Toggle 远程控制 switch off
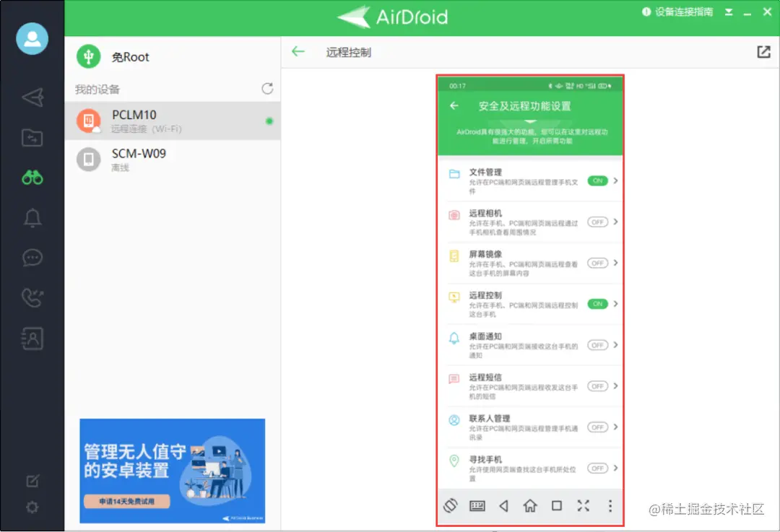780x532 pixels. click(597, 304)
